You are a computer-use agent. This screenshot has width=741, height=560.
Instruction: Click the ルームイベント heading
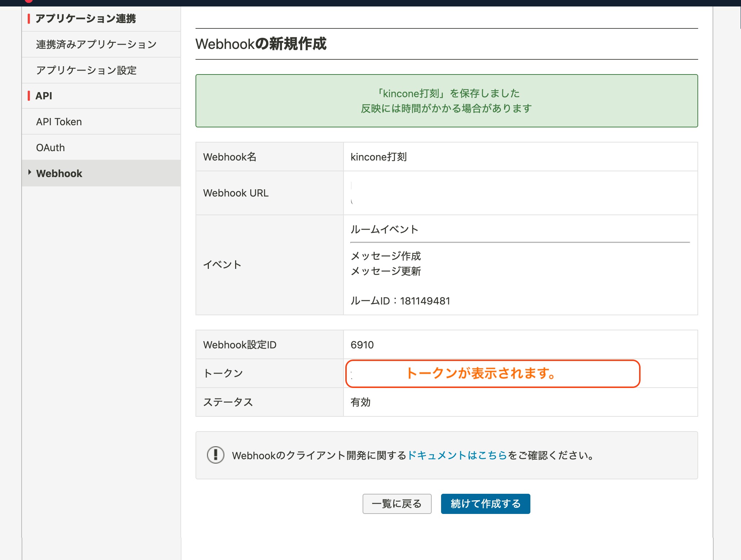point(384,229)
